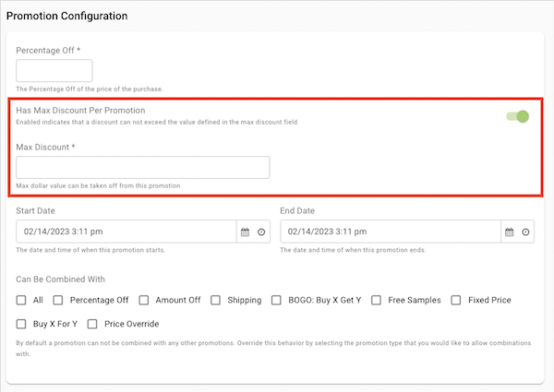This screenshot has width=554, height=392.
Task: Click the 'Enabled indicates that a discount' description
Action: pyautogui.click(x=157, y=122)
